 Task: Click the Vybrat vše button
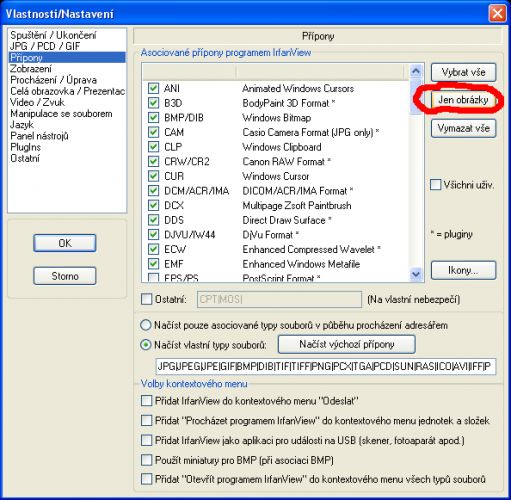pyautogui.click(x=463, y=72)
